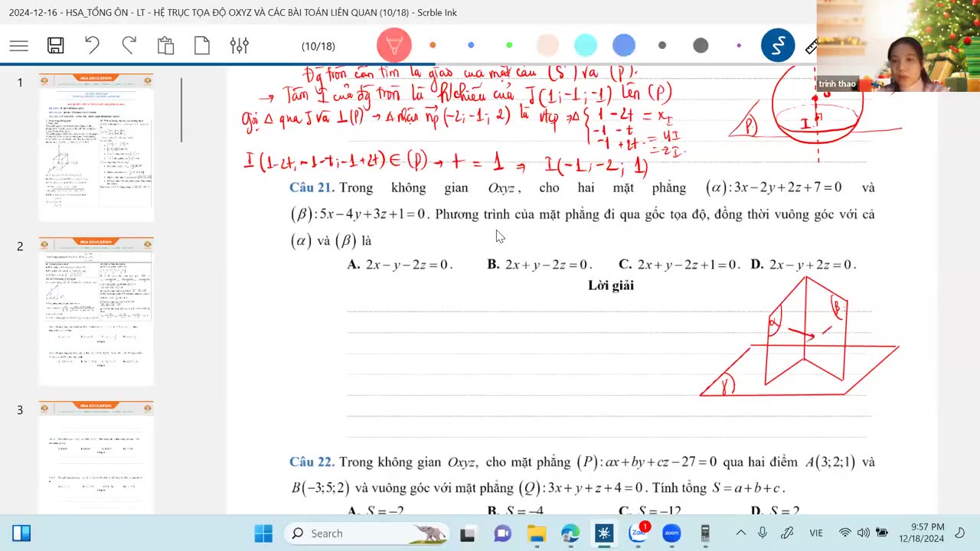
Task: Open page 2 thumbnail
Action: pos(96,311)
